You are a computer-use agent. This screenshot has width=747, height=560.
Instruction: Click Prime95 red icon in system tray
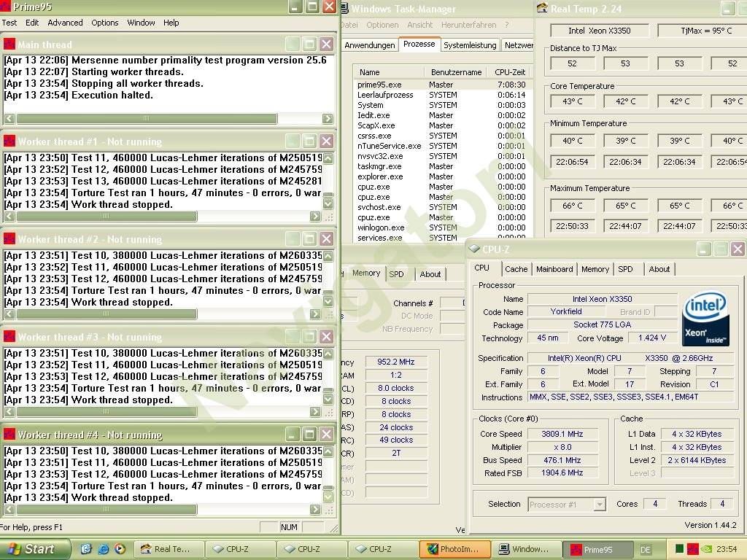coord(693,549)
